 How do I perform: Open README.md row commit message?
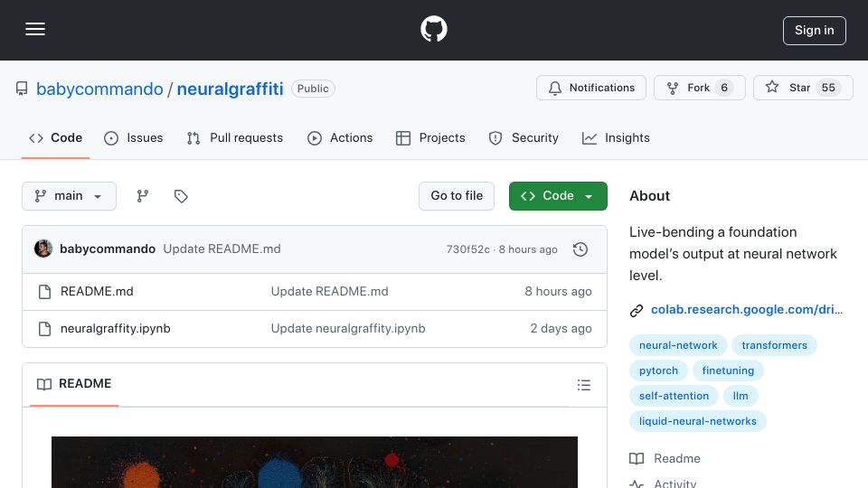click(x=329, y=292)
